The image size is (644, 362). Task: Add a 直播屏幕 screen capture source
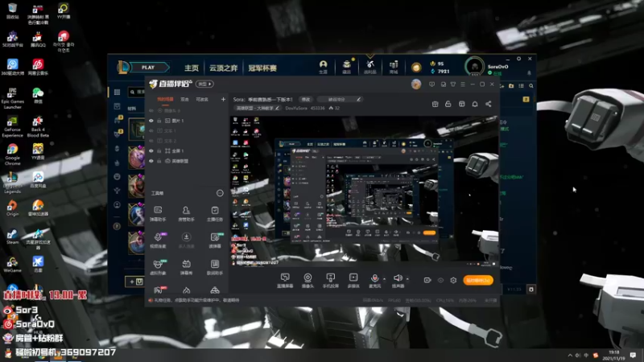point(285,281)
